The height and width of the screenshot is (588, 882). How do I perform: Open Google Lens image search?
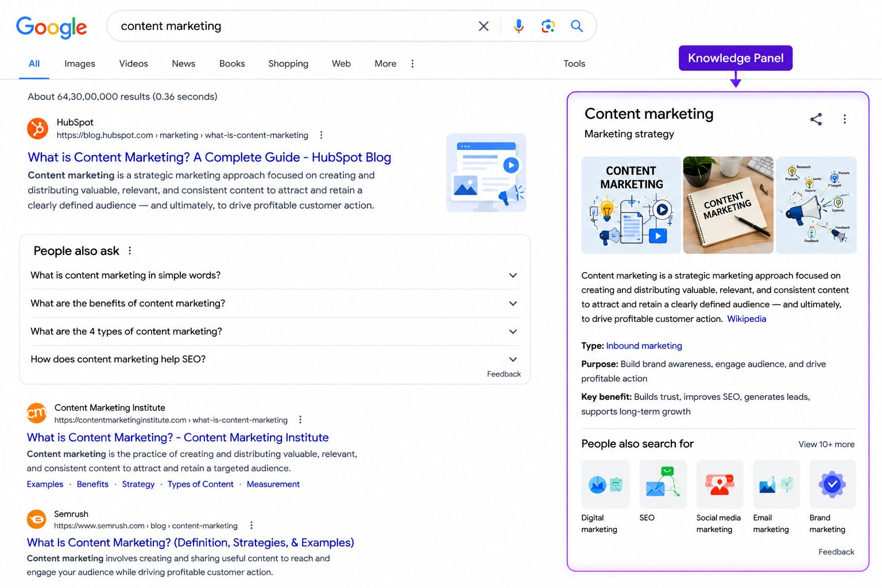(x=548, y=26)
